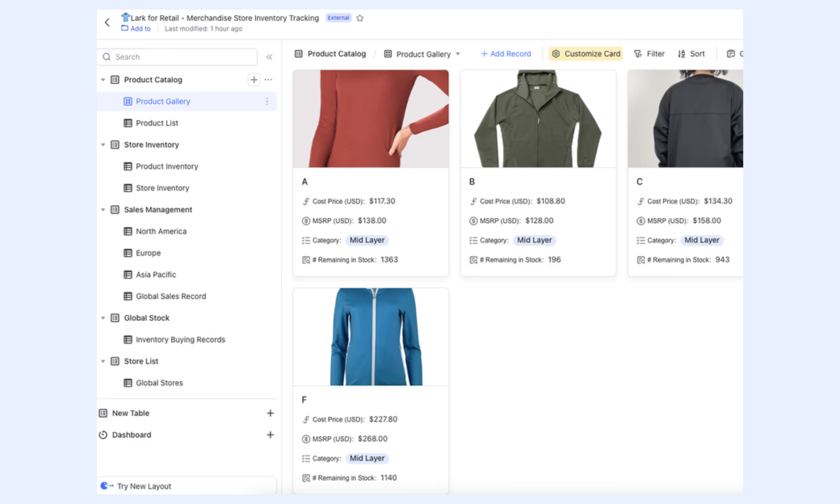Click the Product List grid view icon
Screen dimensions: 840x504
click(128, 123)
